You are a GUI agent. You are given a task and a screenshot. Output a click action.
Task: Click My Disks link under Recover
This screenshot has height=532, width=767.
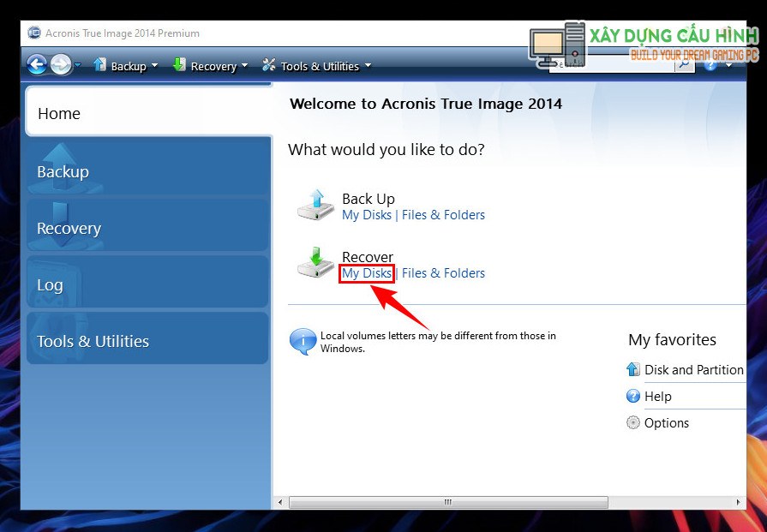point(367,273)
